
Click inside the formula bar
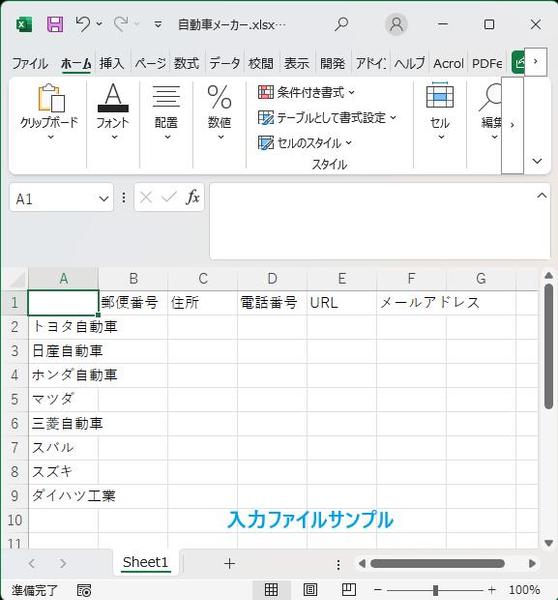pyautogui.click(x=373, y=221)
